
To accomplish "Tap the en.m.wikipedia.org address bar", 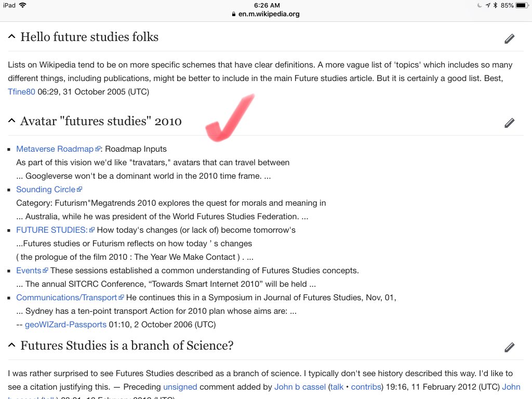I will [x=266, y=14].
